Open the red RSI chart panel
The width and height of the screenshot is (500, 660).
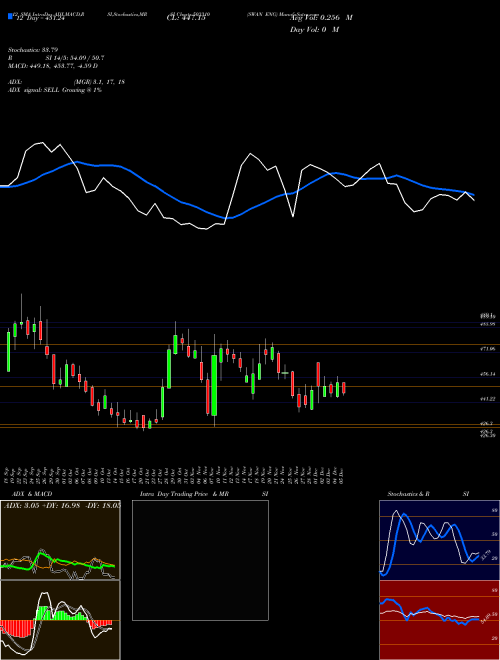439,620
